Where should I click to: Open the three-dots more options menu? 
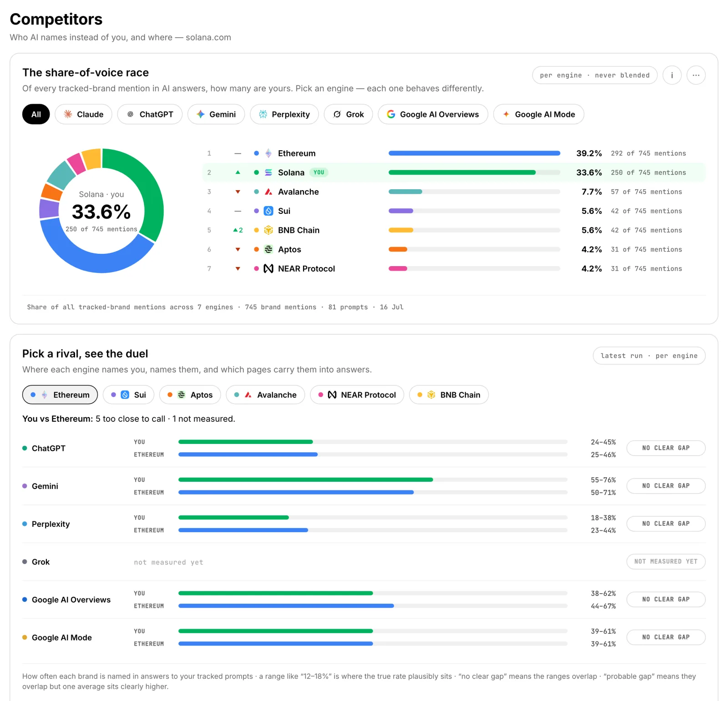pyautogui.click(x=696, y=75)
